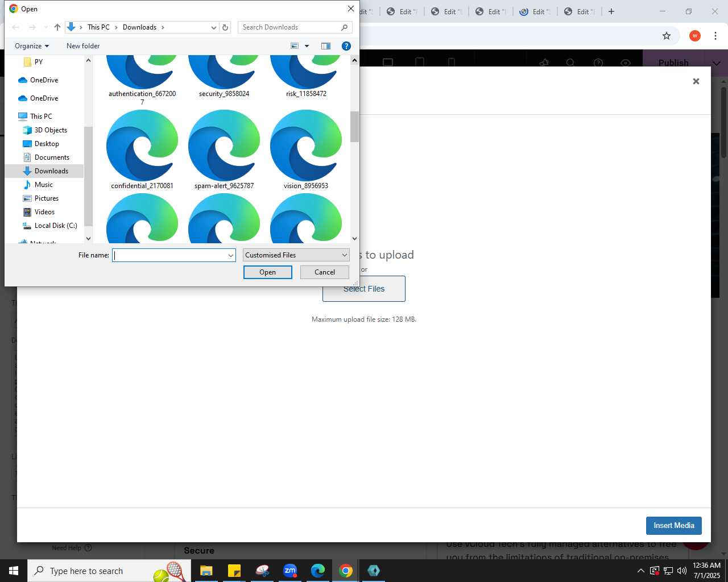Click the Open button

(x=268, y=272)
